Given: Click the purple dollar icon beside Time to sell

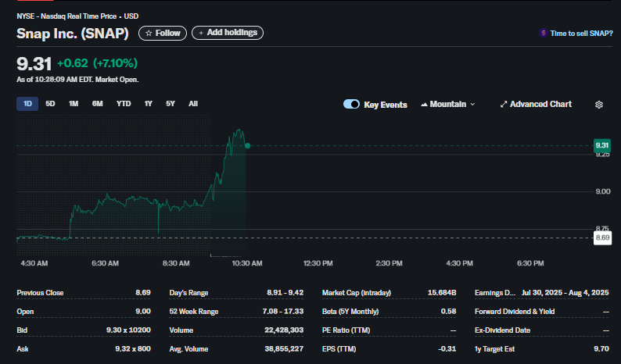Looking at the screenshot, I should pyautogui.click(x=543, y=34).
